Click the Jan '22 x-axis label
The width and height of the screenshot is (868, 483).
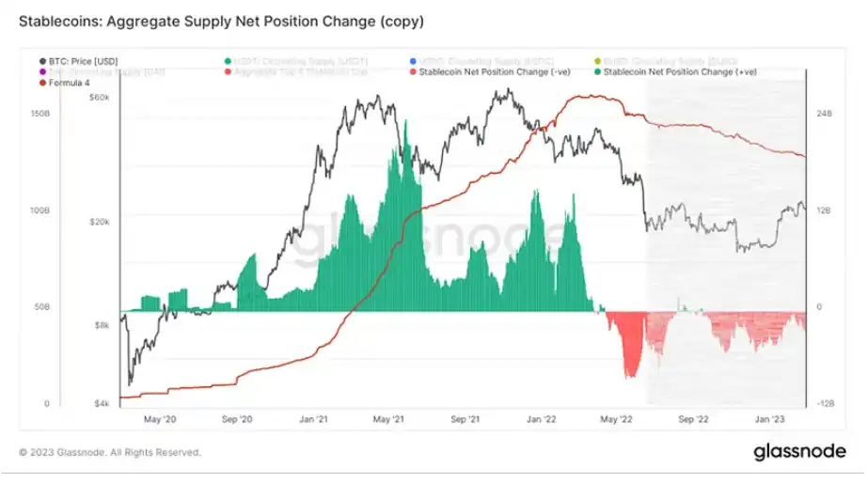point(541,419)
